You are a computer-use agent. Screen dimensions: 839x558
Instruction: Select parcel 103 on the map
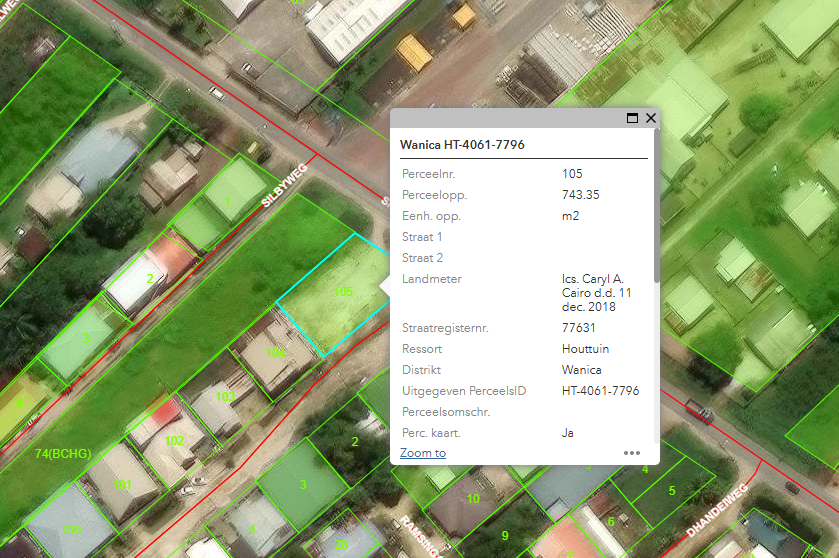225,397
